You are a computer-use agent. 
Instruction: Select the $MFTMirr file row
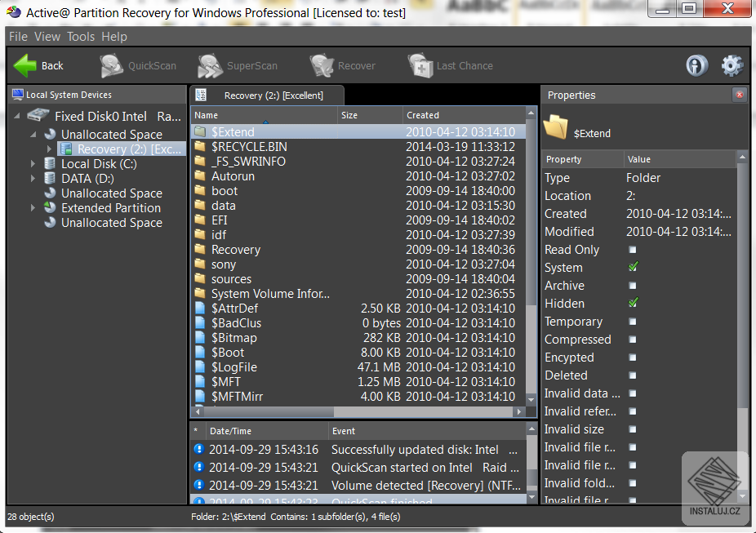point(358,397)
